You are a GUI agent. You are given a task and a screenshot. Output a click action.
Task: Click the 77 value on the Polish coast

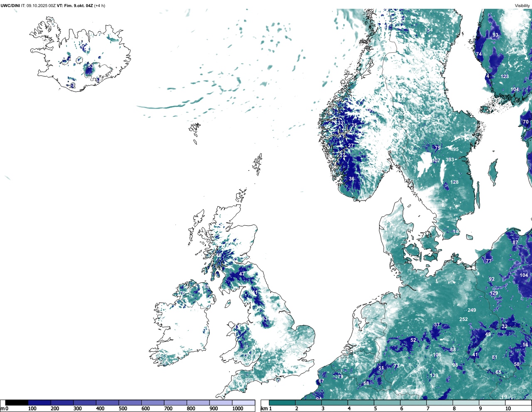point(489,261)
